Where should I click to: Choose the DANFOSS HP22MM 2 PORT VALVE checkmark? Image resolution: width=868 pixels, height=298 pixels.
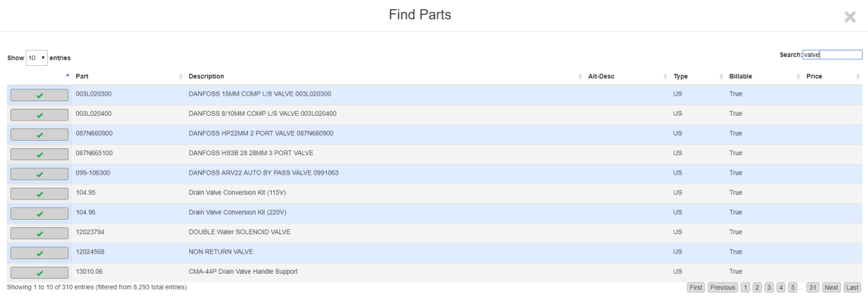(39, 134)
